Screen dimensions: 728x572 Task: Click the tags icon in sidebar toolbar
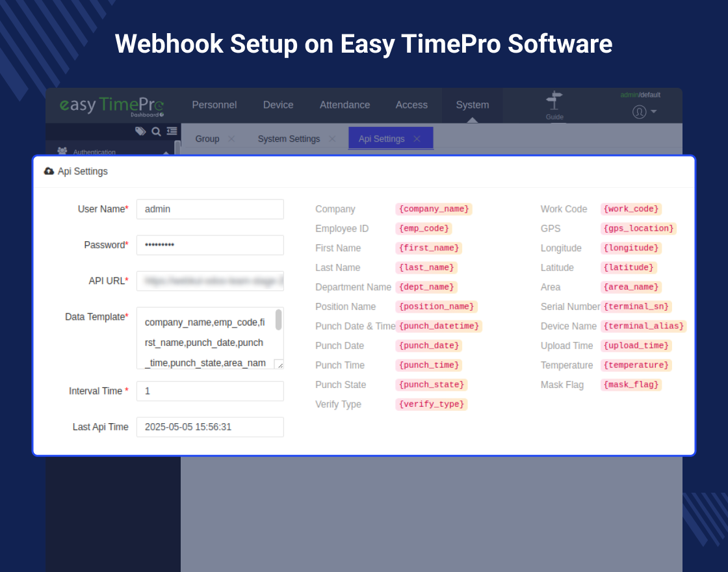[x=140, y=131]
